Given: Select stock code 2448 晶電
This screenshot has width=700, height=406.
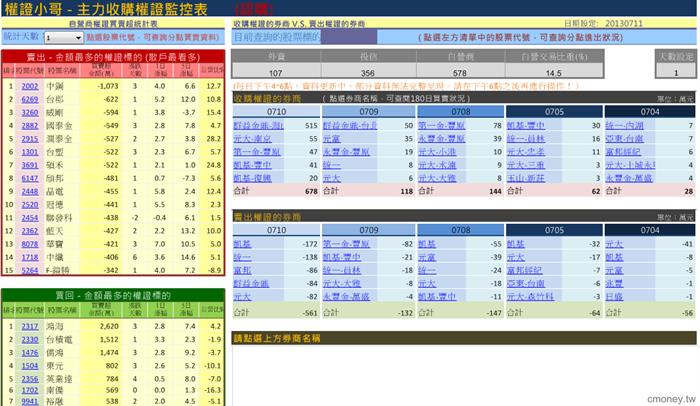Looking at the screenshot, I should (30, 192).
